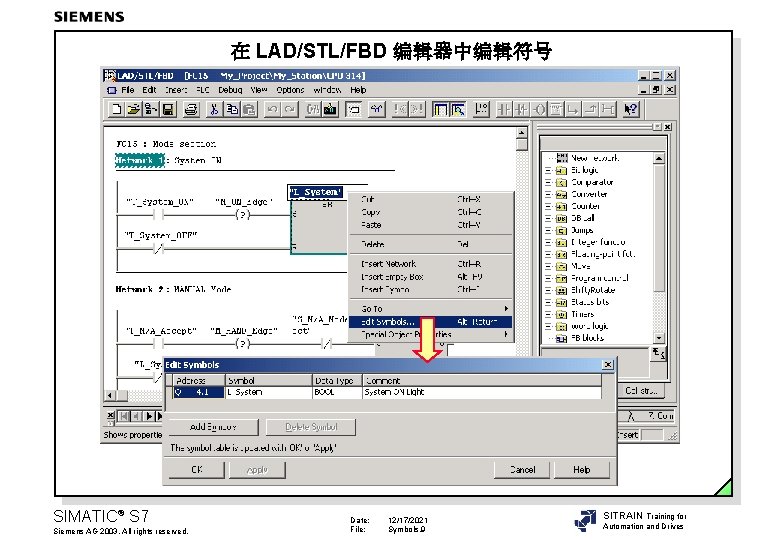Click the L_System symbol cell
780x540 pixels.
(269, 392)
